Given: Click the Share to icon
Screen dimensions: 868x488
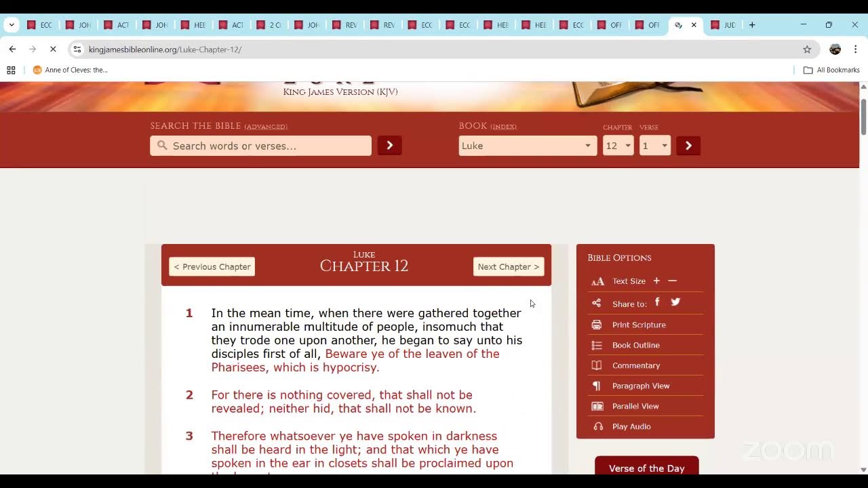Looking at the screenshot, I should pyautogui.click(x=597, y=304).
